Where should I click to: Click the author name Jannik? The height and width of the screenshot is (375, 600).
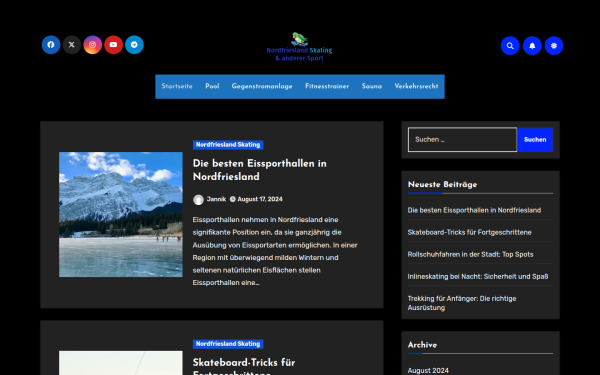(216, 199)
